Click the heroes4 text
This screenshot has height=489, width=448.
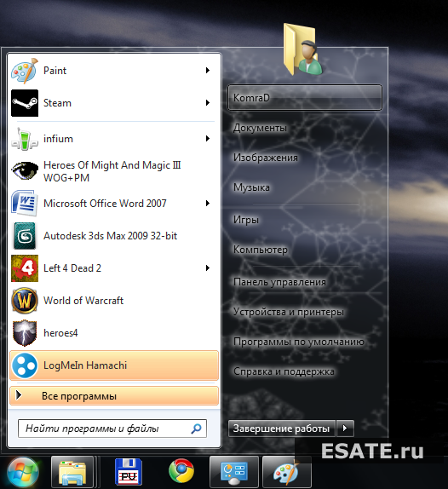(x=60, y=333)
